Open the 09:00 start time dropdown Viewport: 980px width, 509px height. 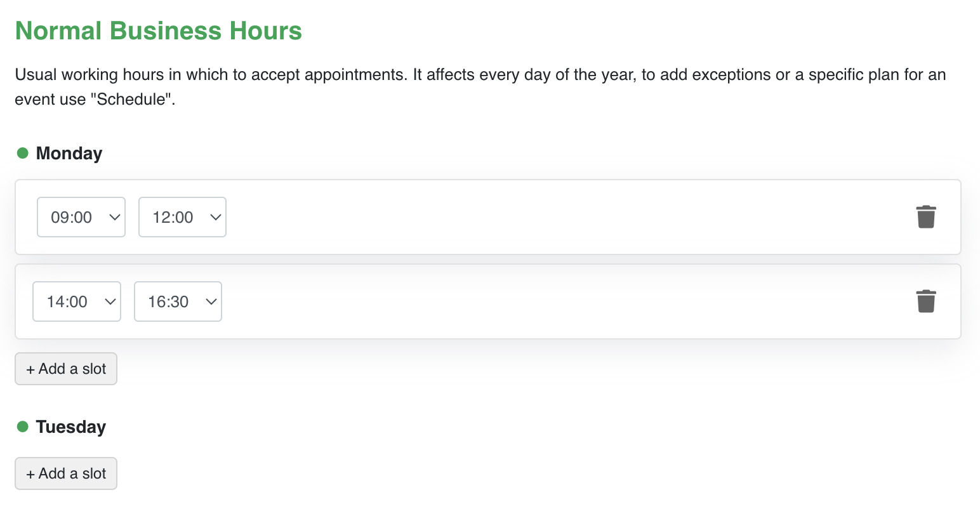click(x=81, y=217)
